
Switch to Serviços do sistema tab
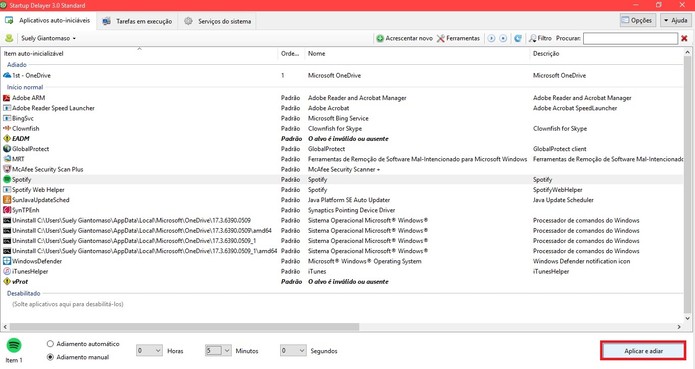click(x=218, y=21)
